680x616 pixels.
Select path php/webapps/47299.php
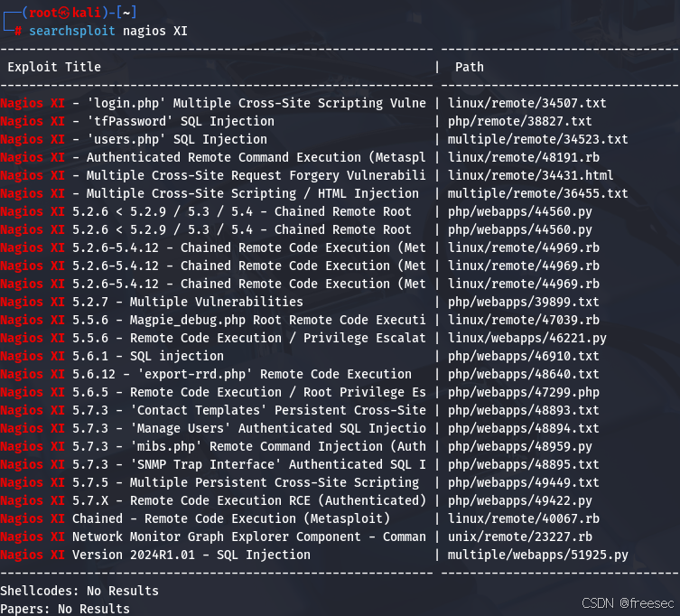(524, 392)
